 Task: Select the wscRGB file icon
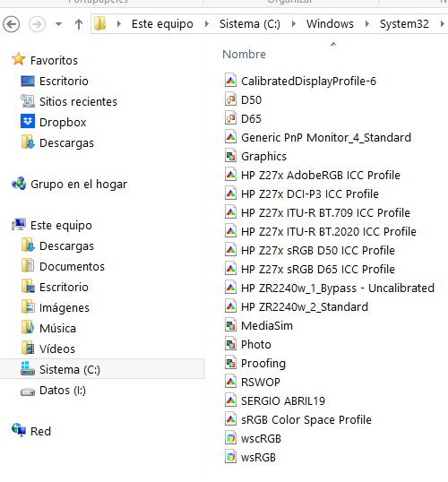coord(230,438)
